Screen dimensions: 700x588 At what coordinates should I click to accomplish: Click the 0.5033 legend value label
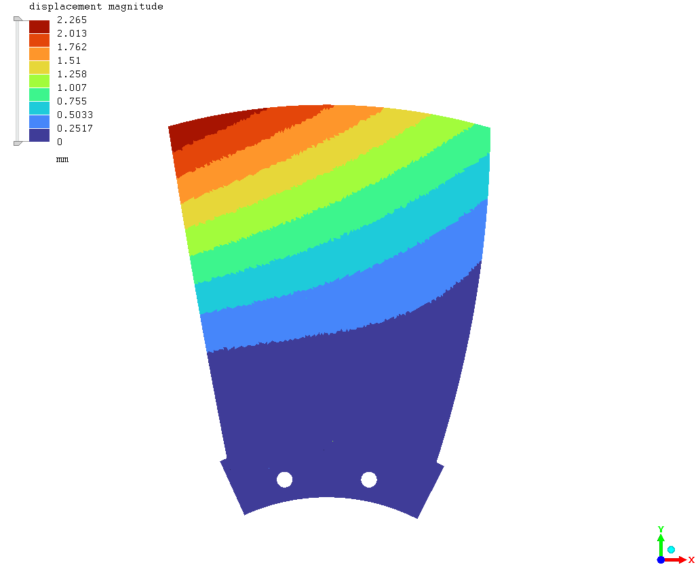pos(75,115)
